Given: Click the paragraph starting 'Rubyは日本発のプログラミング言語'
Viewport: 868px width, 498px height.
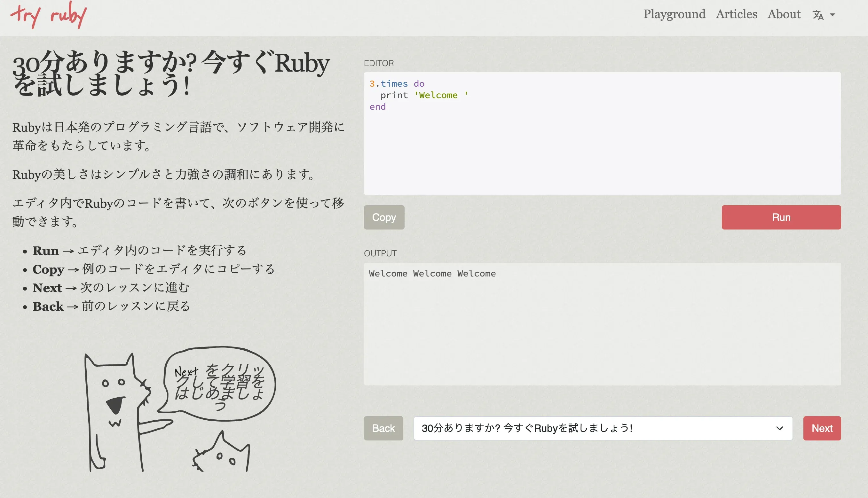Looking at the screenshot, I should coord(178,136).
